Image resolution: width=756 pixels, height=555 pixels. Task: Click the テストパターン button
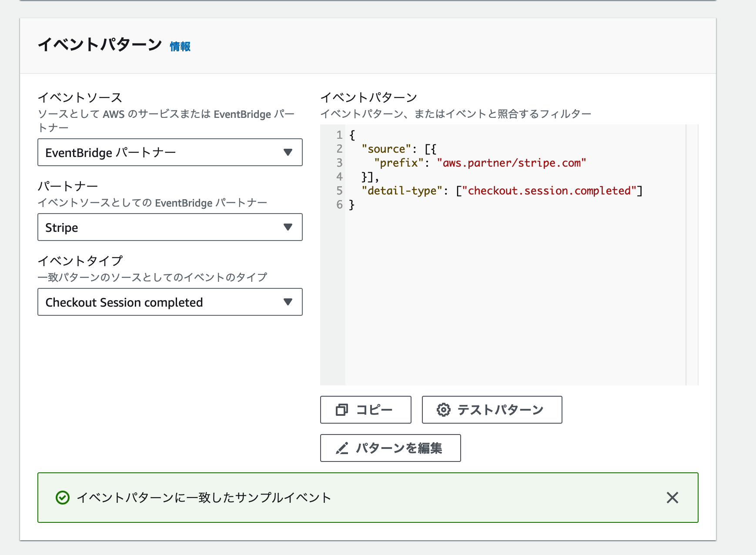(492, 409)
